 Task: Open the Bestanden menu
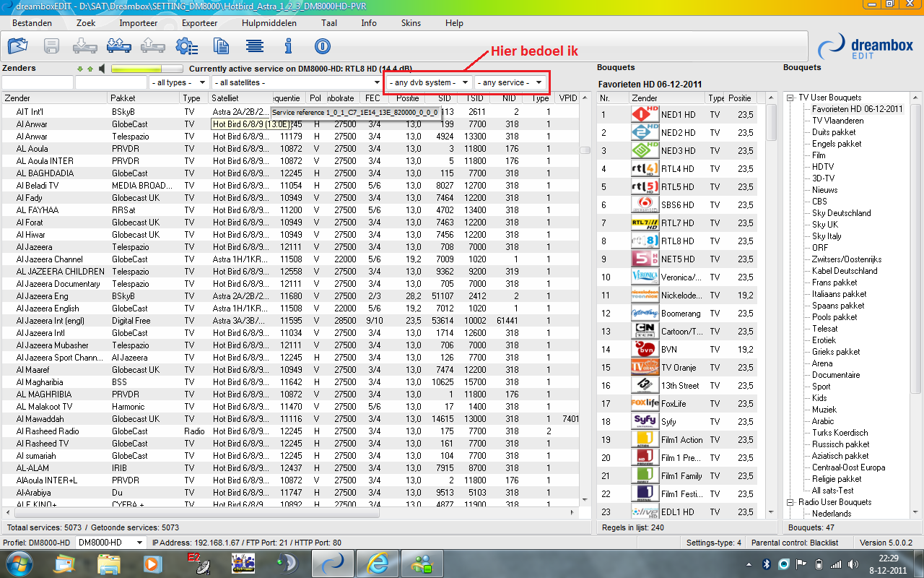32,23
